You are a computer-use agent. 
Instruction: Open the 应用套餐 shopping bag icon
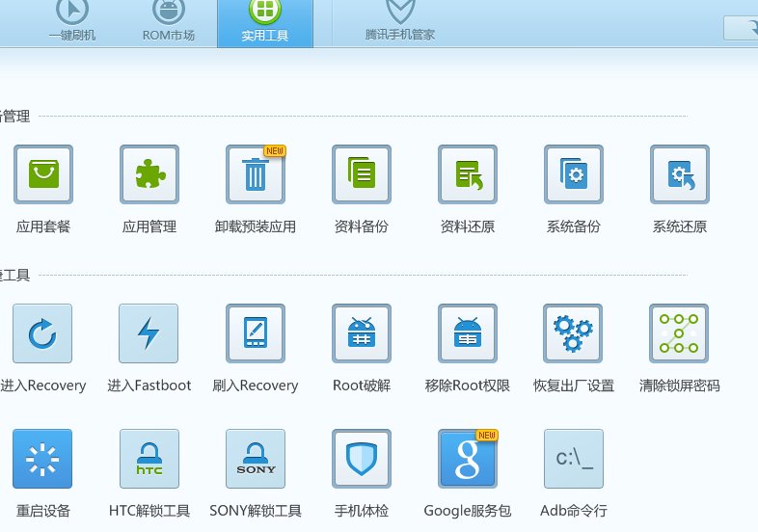click(43, 175)
